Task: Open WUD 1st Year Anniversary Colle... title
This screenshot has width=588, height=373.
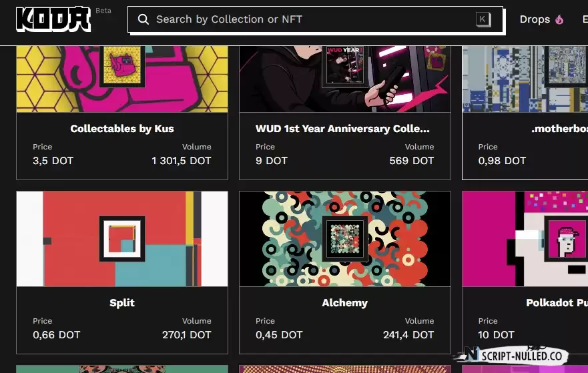Action: click(x=342, y=129)
